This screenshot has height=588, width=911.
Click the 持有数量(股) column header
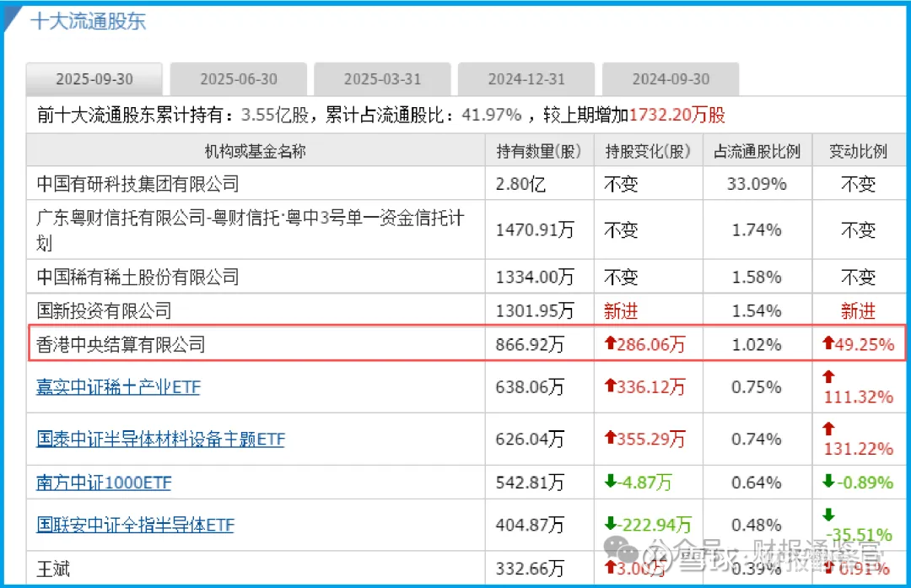coord(538,151)
